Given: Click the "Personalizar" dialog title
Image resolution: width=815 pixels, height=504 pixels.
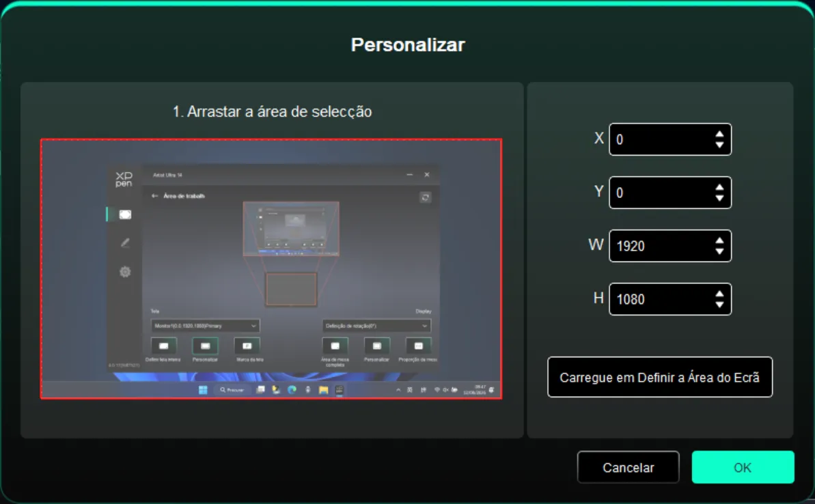Looking at the screenshot, I should (x=408, y=44).
